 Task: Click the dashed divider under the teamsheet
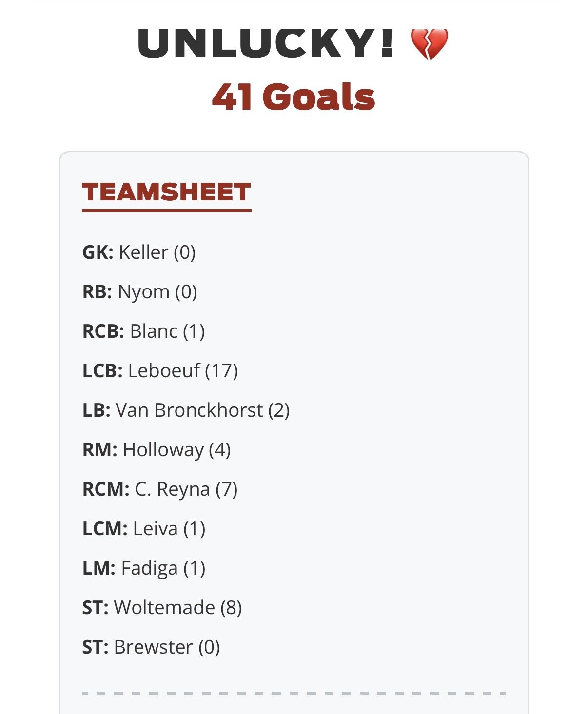(294, 693)
